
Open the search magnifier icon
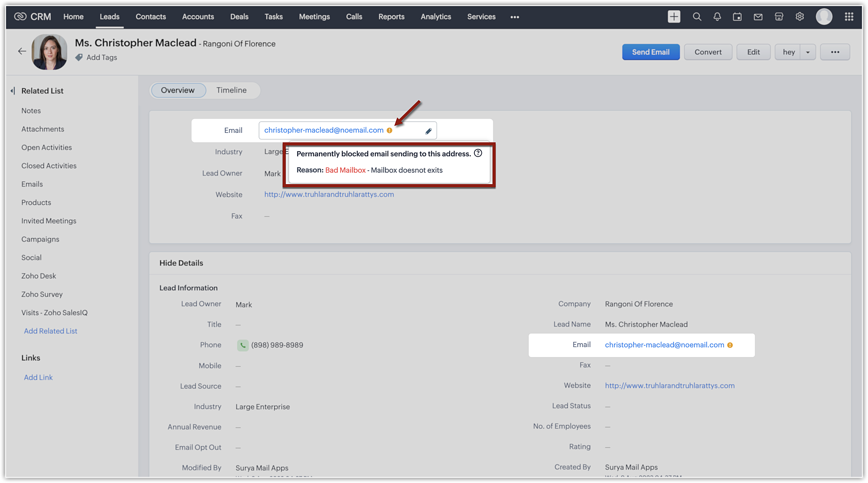click(x=697, y=17)
